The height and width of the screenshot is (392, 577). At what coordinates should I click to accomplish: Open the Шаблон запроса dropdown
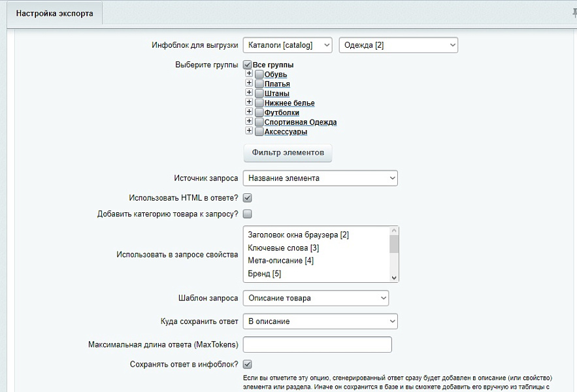316,298
